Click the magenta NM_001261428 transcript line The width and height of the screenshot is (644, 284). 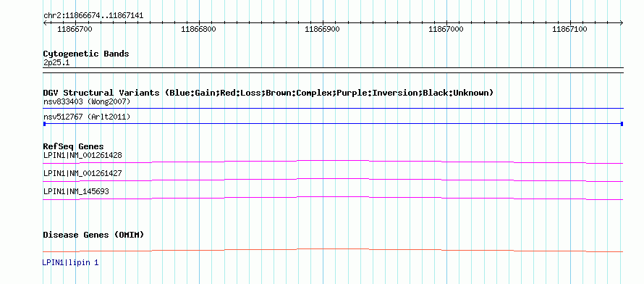pos(333,162)
